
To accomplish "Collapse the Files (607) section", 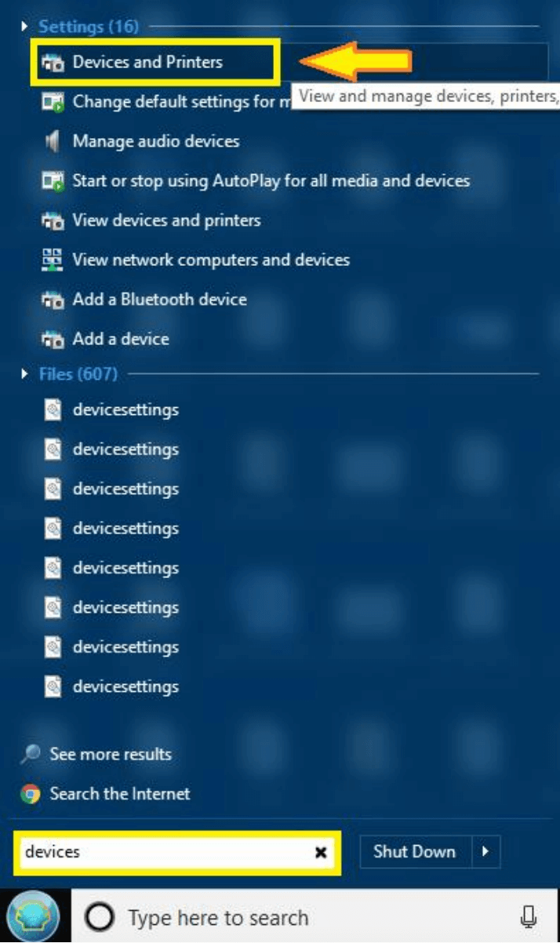I will click(x=24, y=374).
